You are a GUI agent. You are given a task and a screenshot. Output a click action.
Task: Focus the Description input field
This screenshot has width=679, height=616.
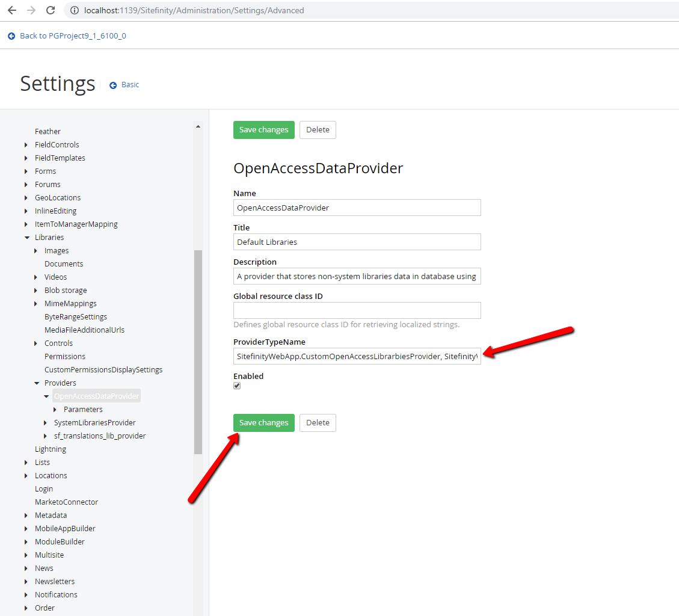357,276
